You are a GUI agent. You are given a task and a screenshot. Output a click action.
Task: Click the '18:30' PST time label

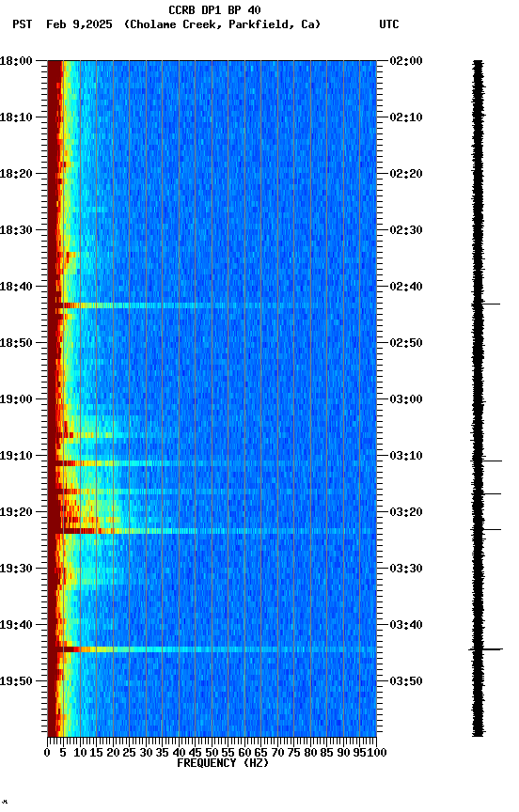coord(16,230)
